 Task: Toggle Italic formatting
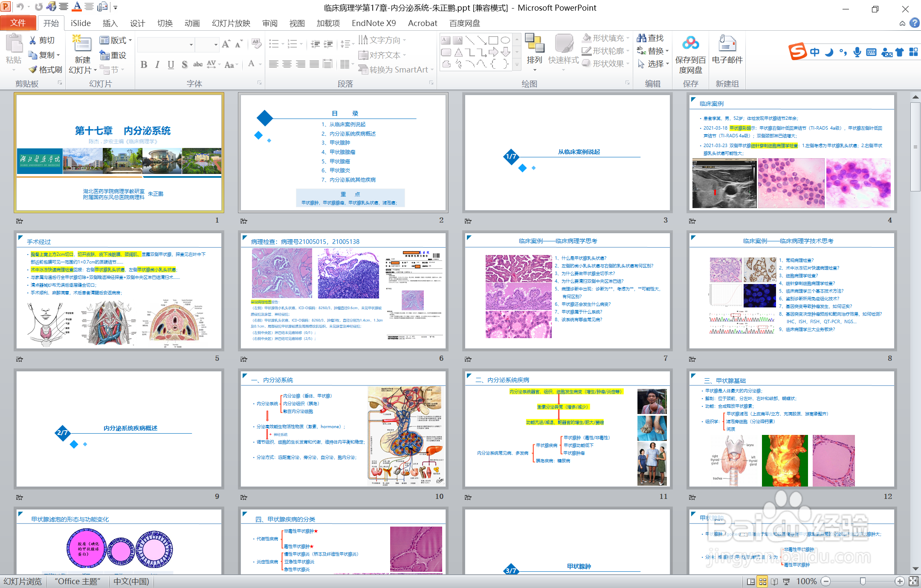pos(157,64)
